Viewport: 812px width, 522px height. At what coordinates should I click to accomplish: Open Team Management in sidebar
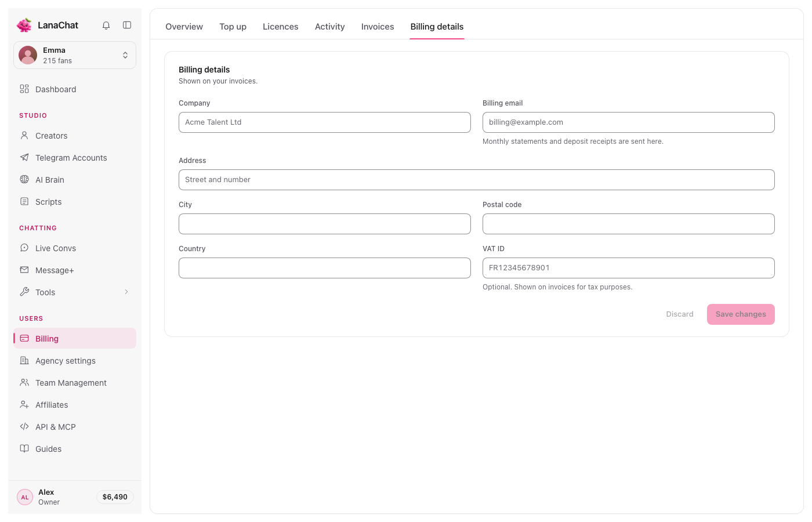click(75, 383)
